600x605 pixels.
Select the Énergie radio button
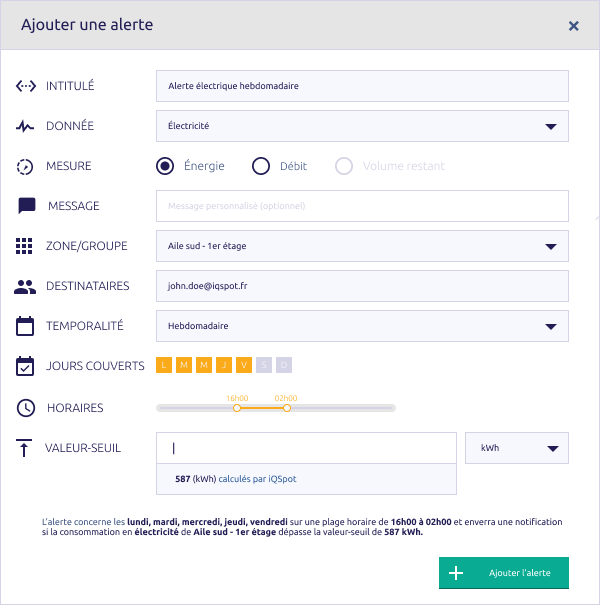(165, 166)
